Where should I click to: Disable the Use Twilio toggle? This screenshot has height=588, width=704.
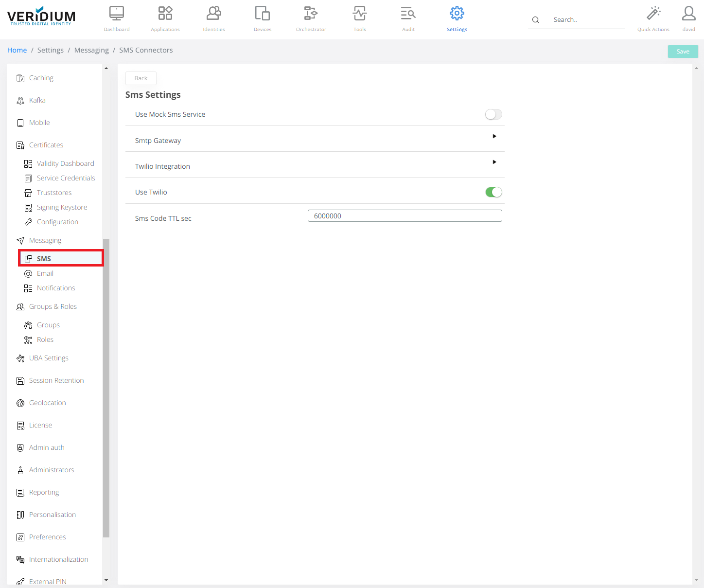click(493, 192)
